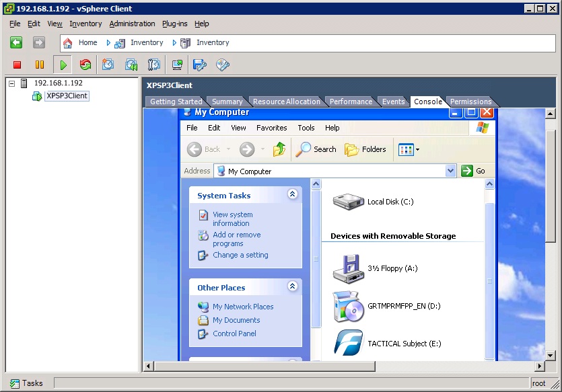Click the Tasks label in status bar
The width and height of the screenshot is (562, 392).
32,383
